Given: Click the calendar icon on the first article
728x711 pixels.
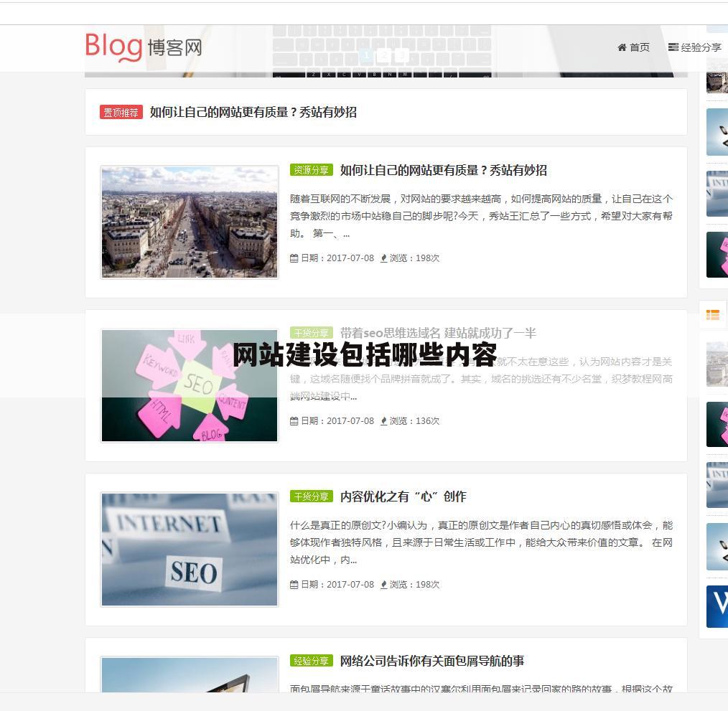Looking at the screenshot, I should [x=294, y=258].
